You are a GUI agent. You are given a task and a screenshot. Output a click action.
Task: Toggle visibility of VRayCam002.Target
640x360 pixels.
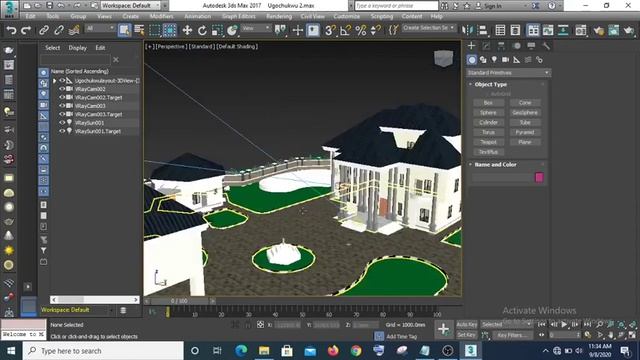click(x=62, y=97)
